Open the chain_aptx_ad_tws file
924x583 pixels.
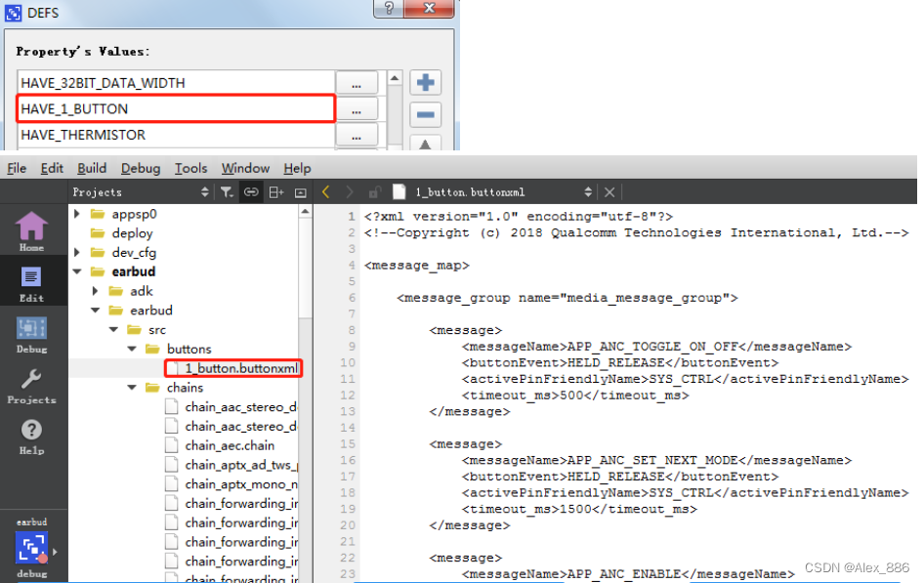pyautogui.click(x=241, y=465)
